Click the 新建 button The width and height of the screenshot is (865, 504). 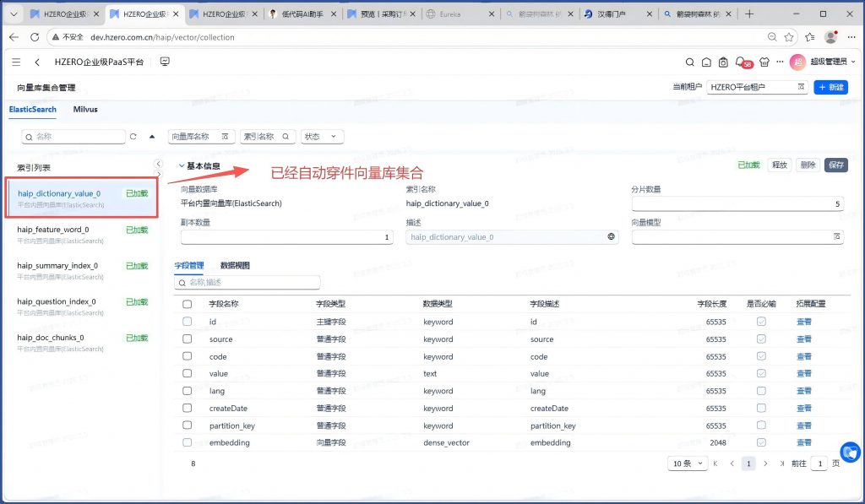point(830,87)
